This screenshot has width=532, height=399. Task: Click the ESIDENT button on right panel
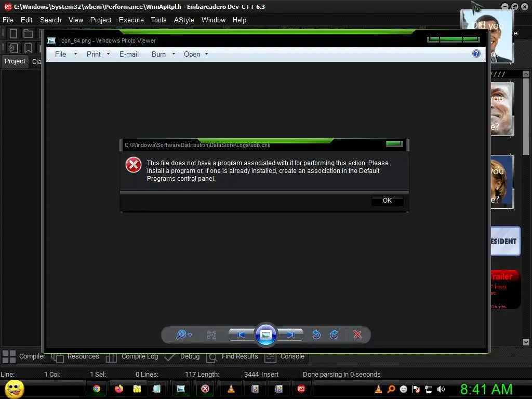[506, 241]
